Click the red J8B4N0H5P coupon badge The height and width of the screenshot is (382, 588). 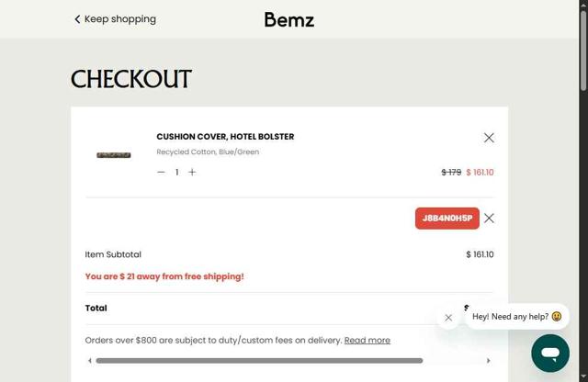point(447,219)
